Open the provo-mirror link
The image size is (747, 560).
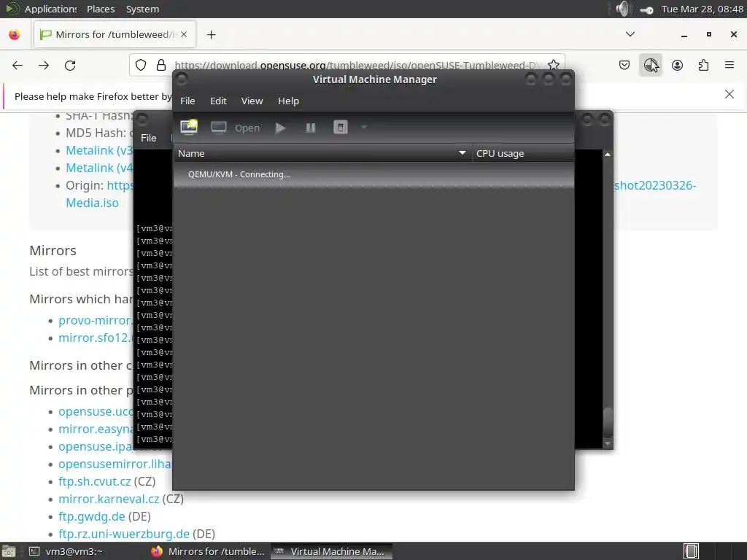click(x=96, y=321)
